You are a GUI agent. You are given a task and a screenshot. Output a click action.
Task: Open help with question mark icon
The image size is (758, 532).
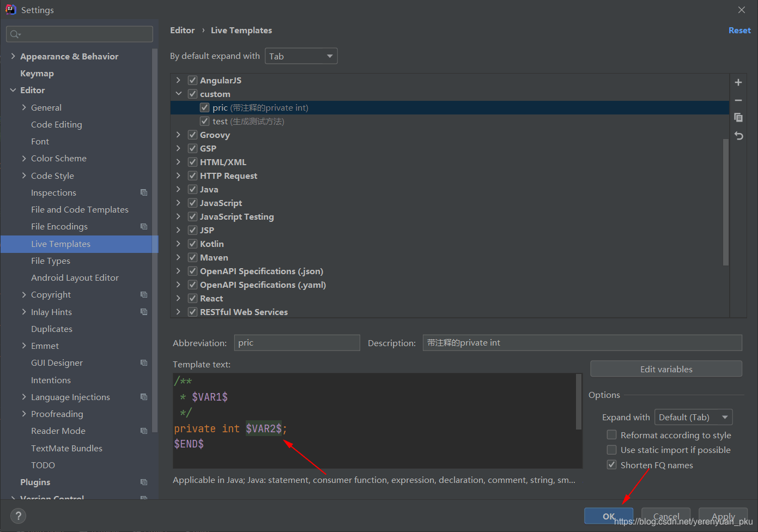pyautogui.click(x=18, y=516)
